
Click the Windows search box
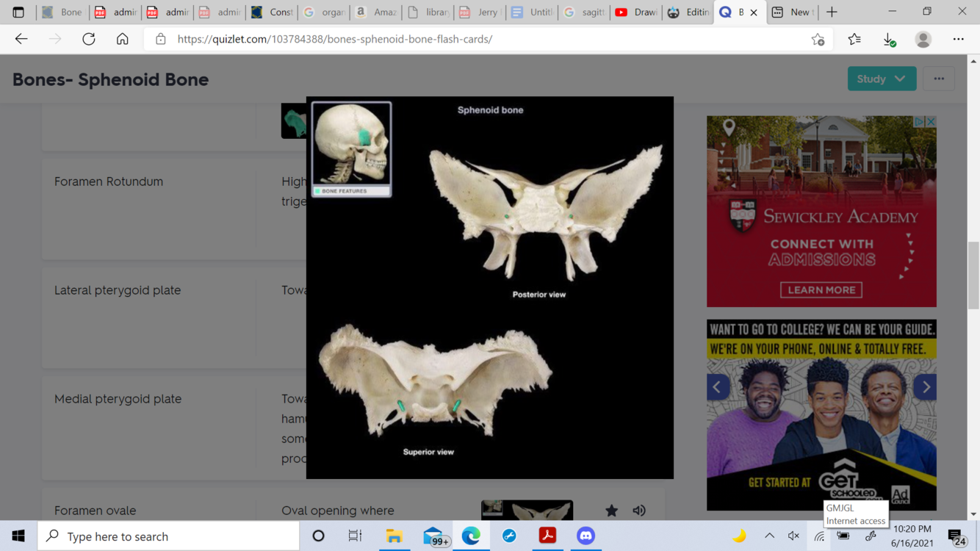[x=169, y=536]
